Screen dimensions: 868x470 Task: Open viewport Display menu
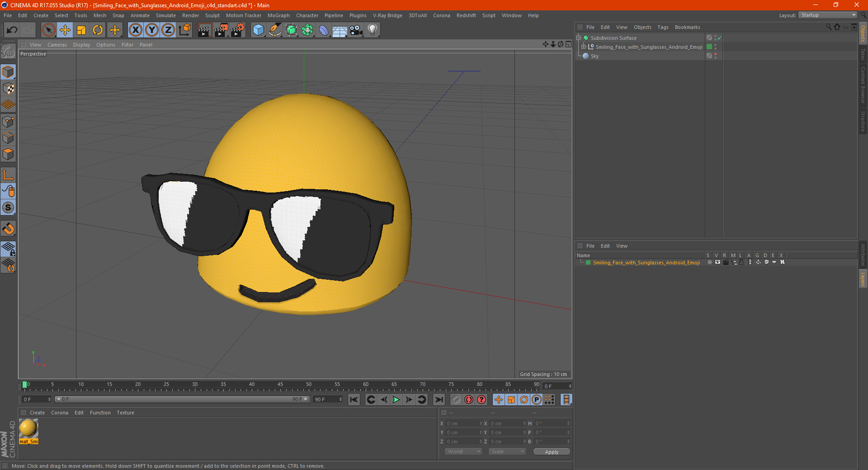[x=81, y=45]
